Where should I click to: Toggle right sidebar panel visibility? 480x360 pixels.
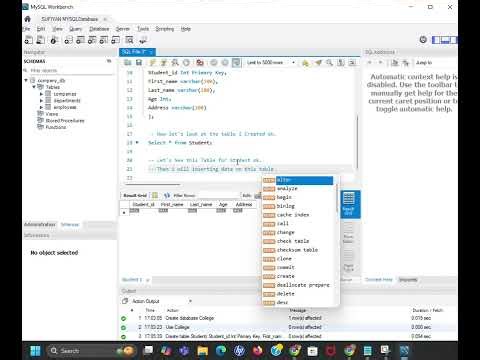click(453, 40)
